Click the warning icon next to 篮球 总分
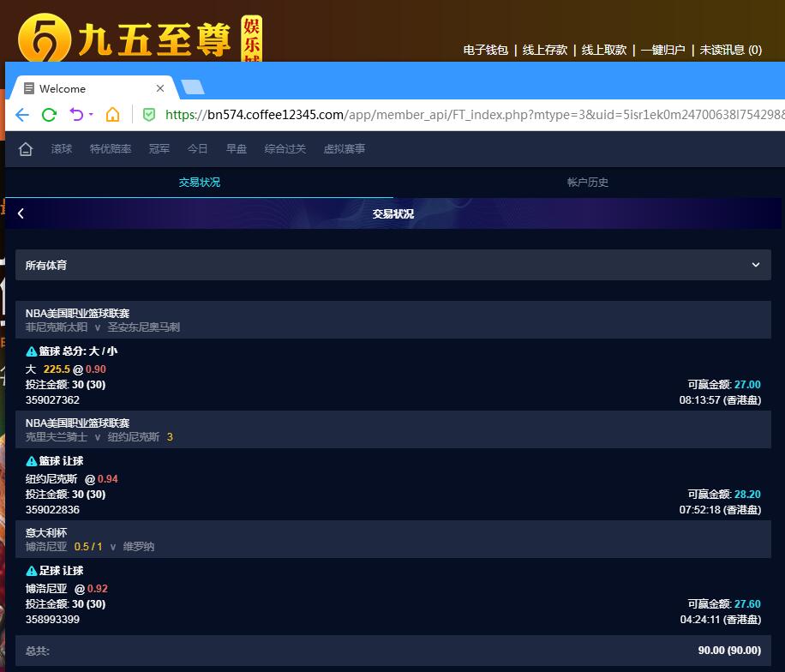This screenshot has width=785, height=672. pos(32,351)
